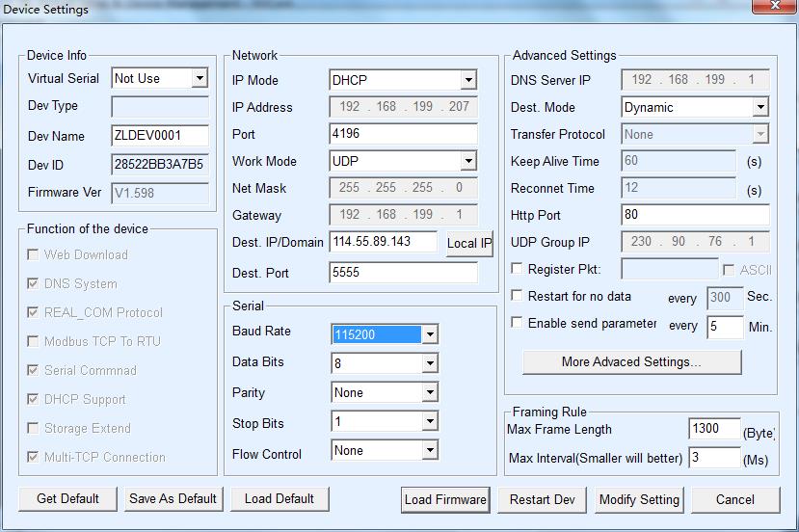
Task: Click the Max Frame Length field
Action: [x=714, y=429]
